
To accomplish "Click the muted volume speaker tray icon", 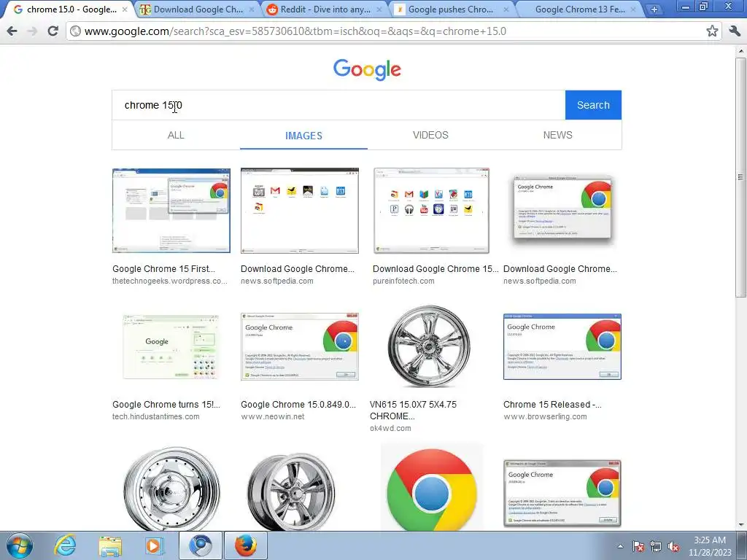I will pyautogui.click(x=673, y=547).
